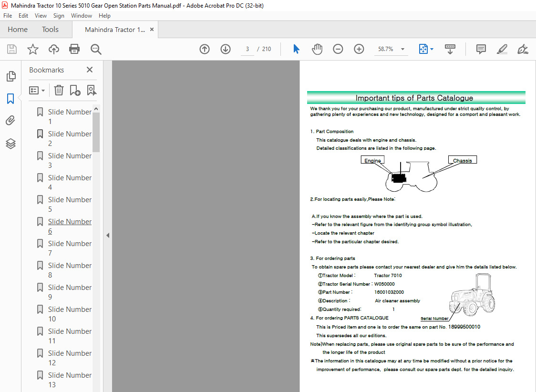Open the page thumbnails panel icon
Screen dimensions: 536x392
10,76
